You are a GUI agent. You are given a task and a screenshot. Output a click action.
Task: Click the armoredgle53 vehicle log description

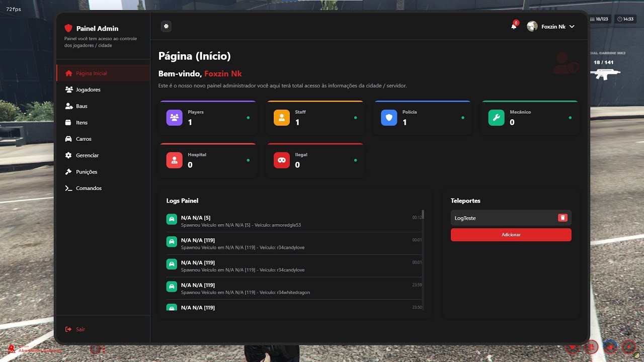pyautogui.click(x=241, y=225)
